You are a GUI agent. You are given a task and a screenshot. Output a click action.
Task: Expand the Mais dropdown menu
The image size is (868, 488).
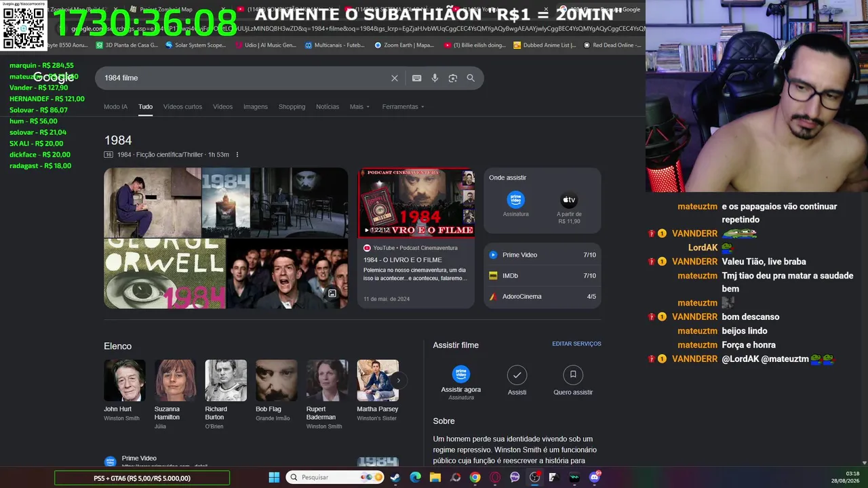pyautogui.click(x=359, y=106)
